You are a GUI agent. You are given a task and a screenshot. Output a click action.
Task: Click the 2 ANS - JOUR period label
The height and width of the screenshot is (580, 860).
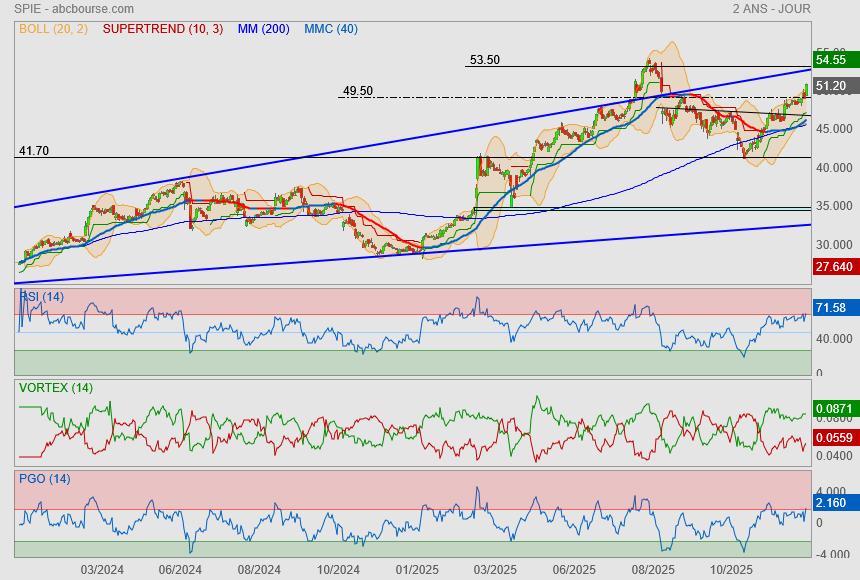tap(771, 9)
